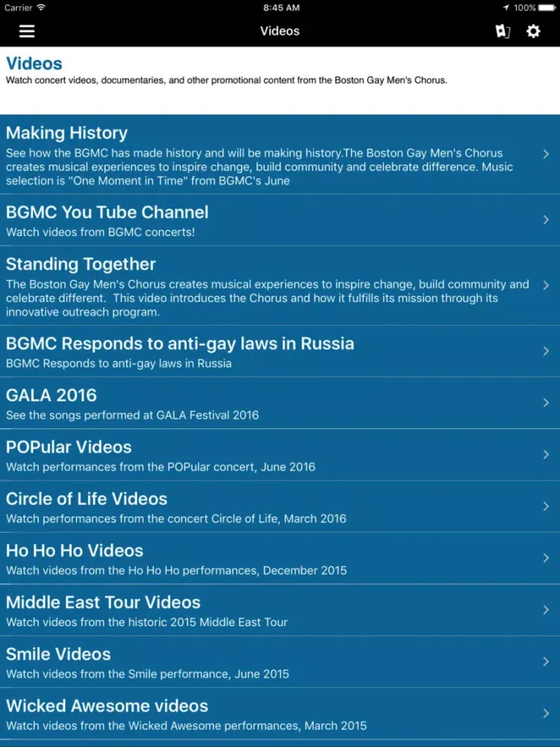This screenshot has width=560, height=747.
Task: Open the hamburger navigation menu
Action: [x=27, y=31]
